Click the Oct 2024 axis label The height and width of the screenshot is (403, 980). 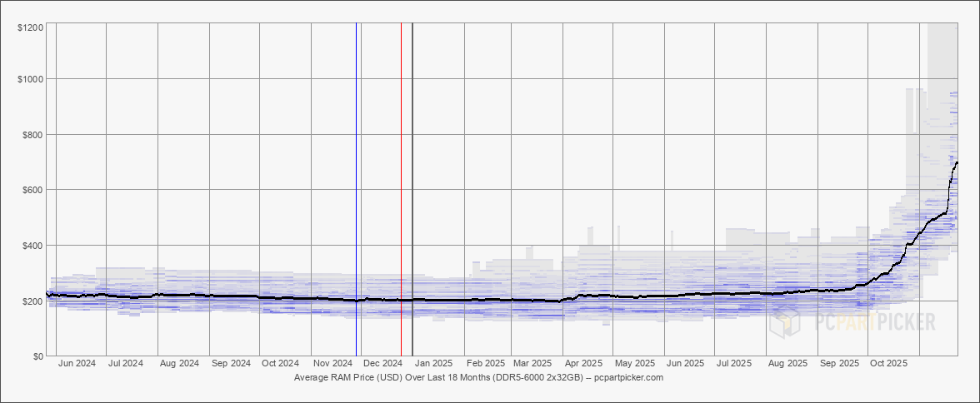pos(280,363)
